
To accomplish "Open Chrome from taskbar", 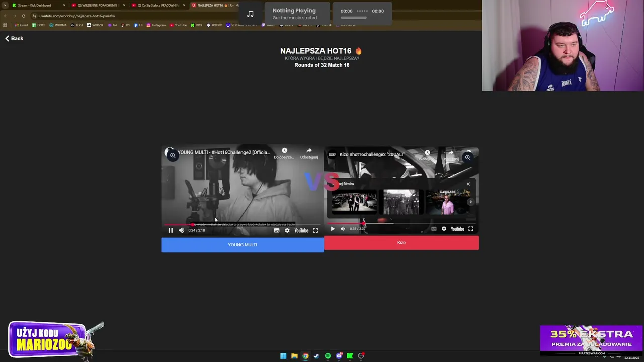I will (x=305, y=356).
